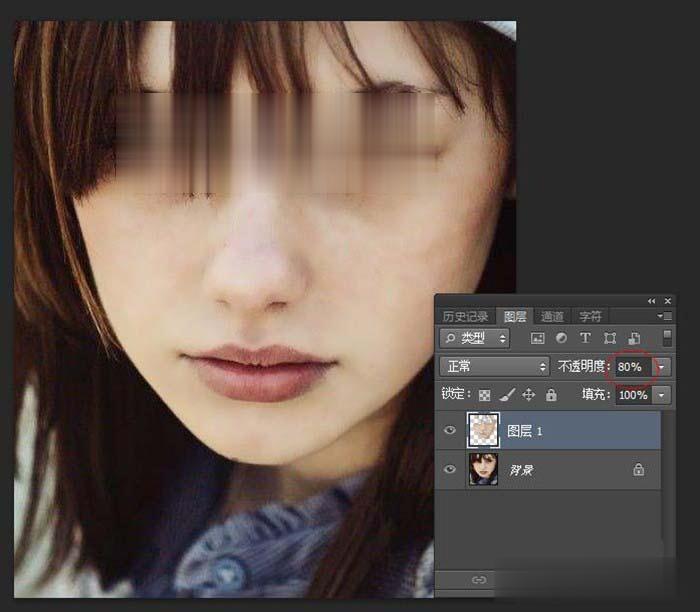Open the 不透明度 opacity slider arrow
Screen dimensions: 700x612
pos(662,367)
